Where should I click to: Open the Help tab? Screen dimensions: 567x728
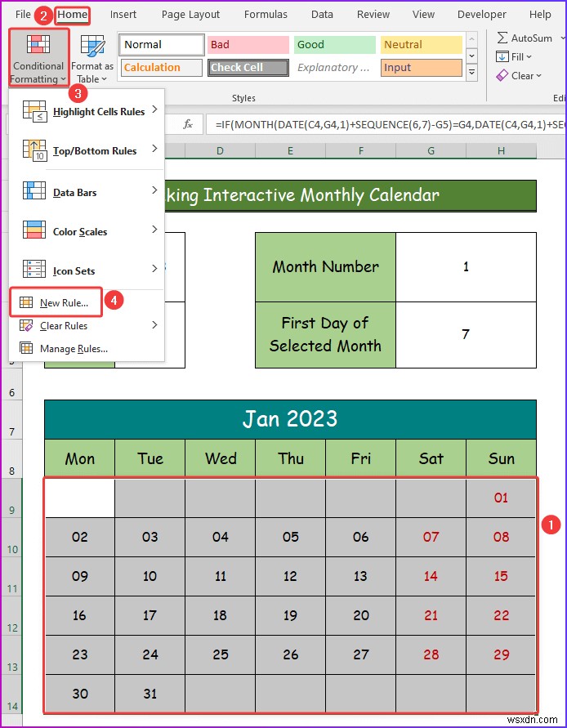[539, 15]
